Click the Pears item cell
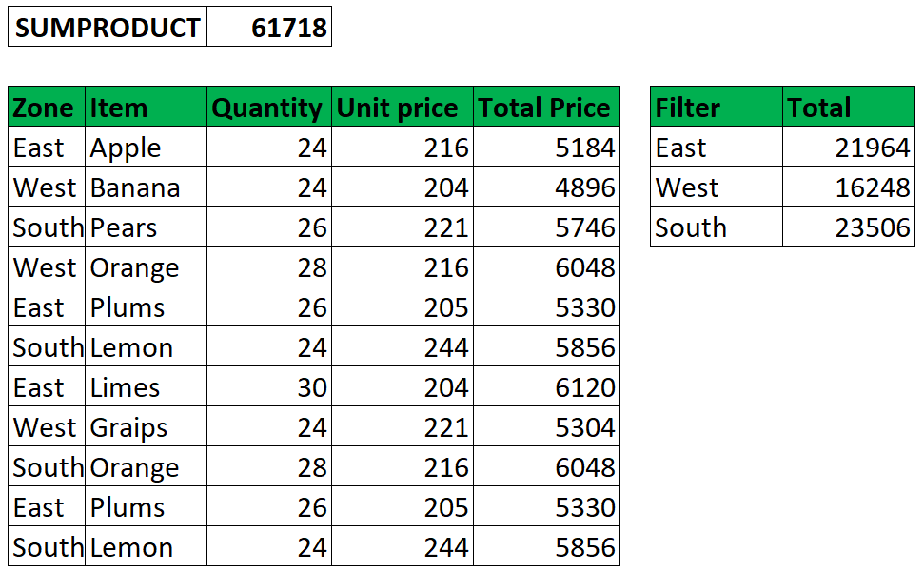Image resolution: width=924 pixels, height=572 pixels. click(x=147, y=227)
